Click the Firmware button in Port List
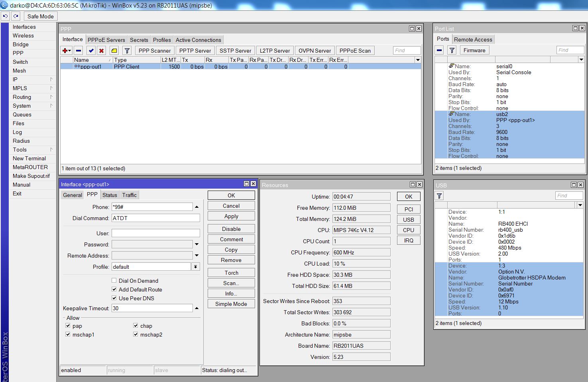Viewport: 588px width, 382px height. click(x=474, y=50)
